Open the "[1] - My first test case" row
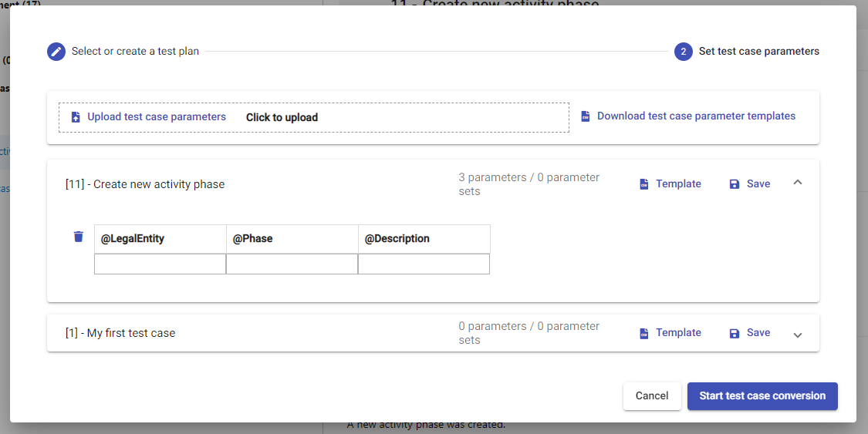 click(x=120, y=333)
